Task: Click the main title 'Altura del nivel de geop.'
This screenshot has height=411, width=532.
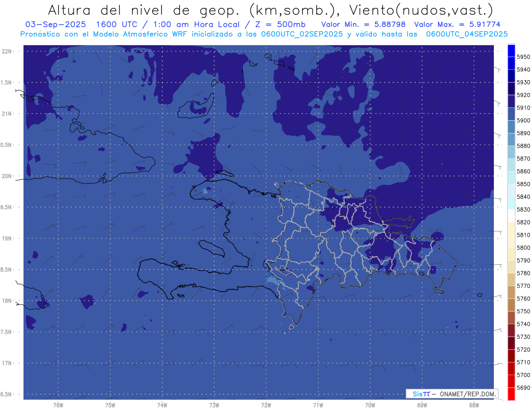Action: click(x=144, y=10)
